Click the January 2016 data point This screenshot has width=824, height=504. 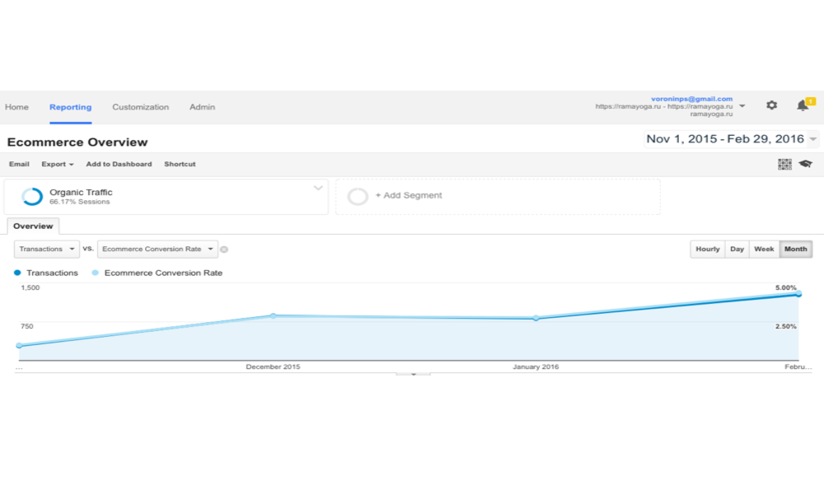click(x=536, y=318)
